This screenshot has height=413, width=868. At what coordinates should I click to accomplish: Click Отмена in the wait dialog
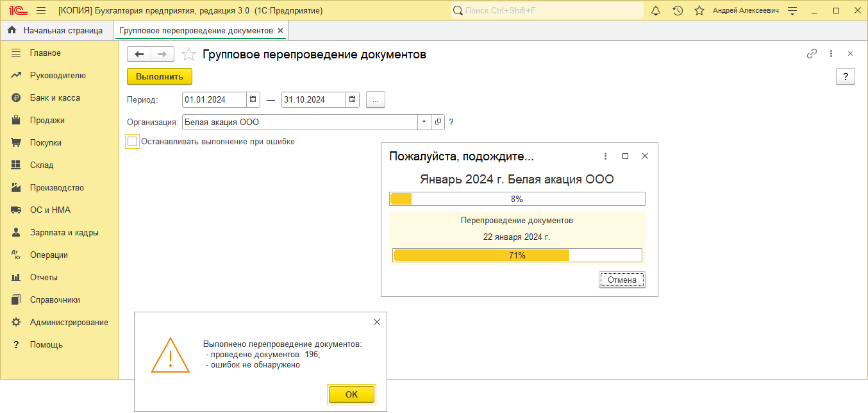(622, 280)
